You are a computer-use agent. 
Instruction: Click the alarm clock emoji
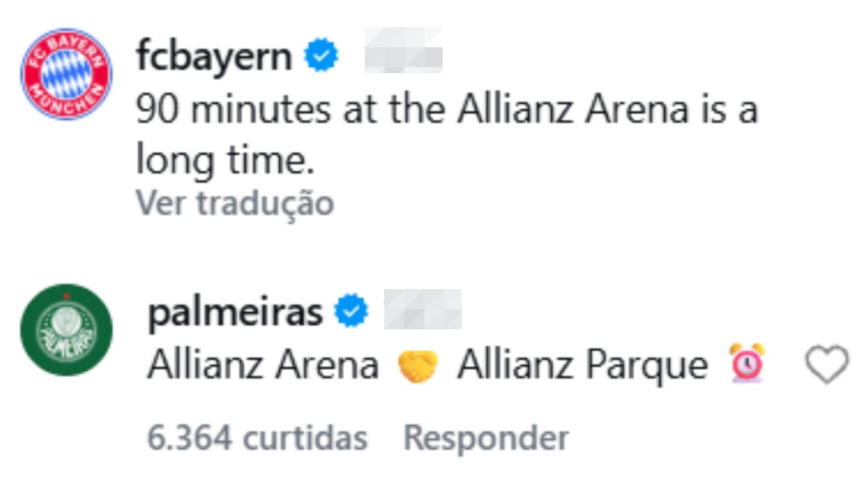746,364
